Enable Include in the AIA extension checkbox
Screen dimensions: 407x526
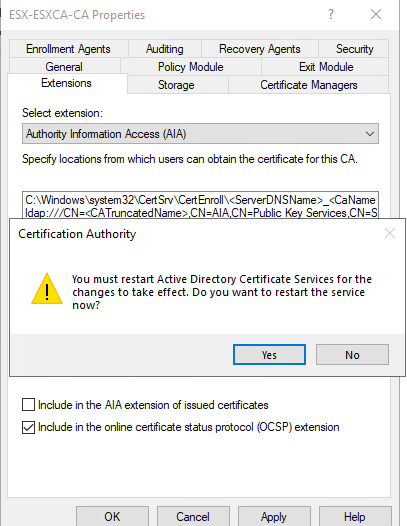29,405
